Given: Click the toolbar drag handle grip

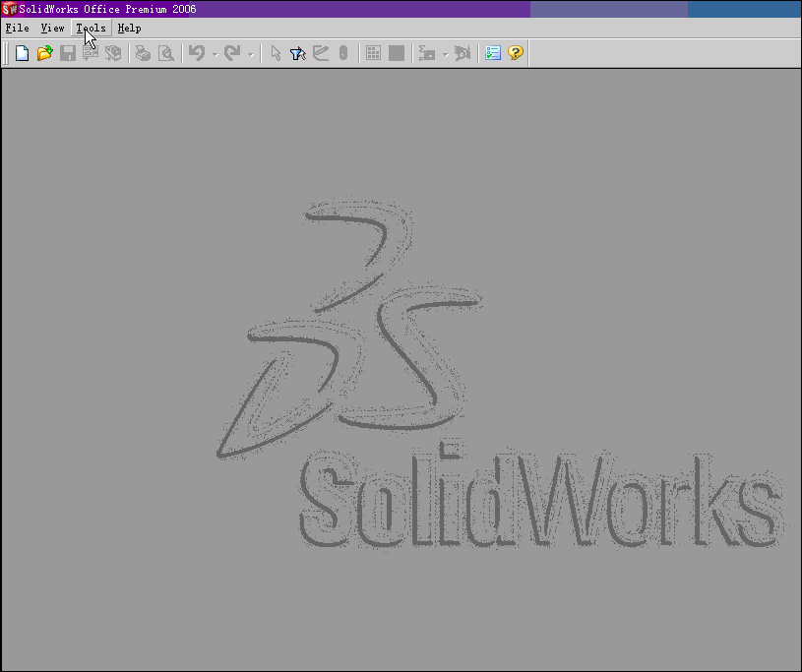Looking at the screenshot, I should pyautogui.click(x=6, y=54).
